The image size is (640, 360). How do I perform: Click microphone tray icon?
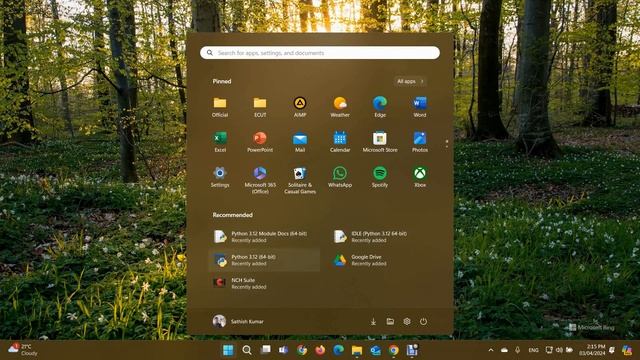click(518, 350)
